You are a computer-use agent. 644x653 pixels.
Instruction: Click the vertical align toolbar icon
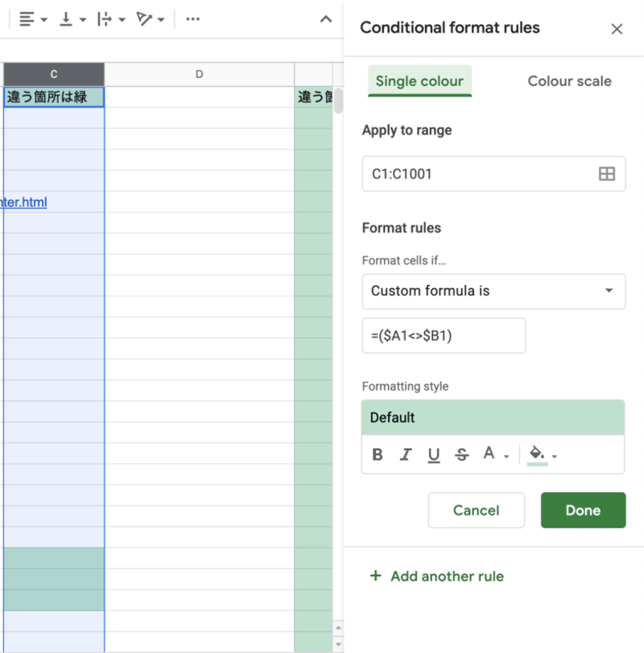pos(68,19)
